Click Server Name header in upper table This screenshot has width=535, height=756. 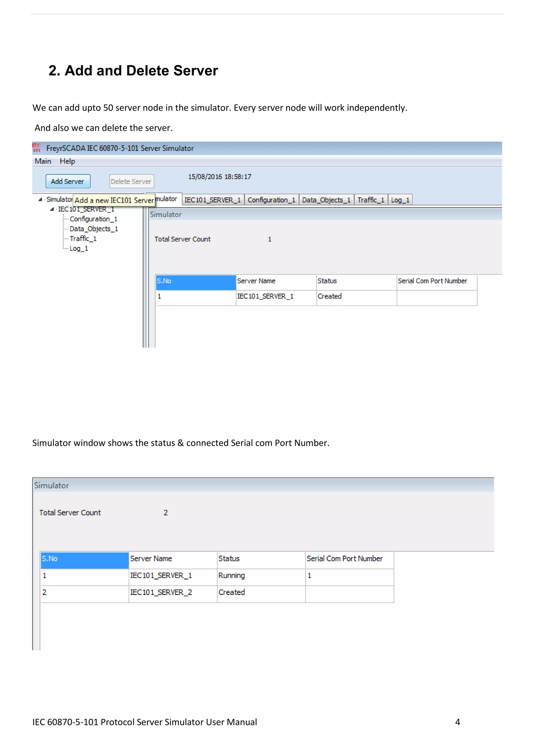point(276,282)
